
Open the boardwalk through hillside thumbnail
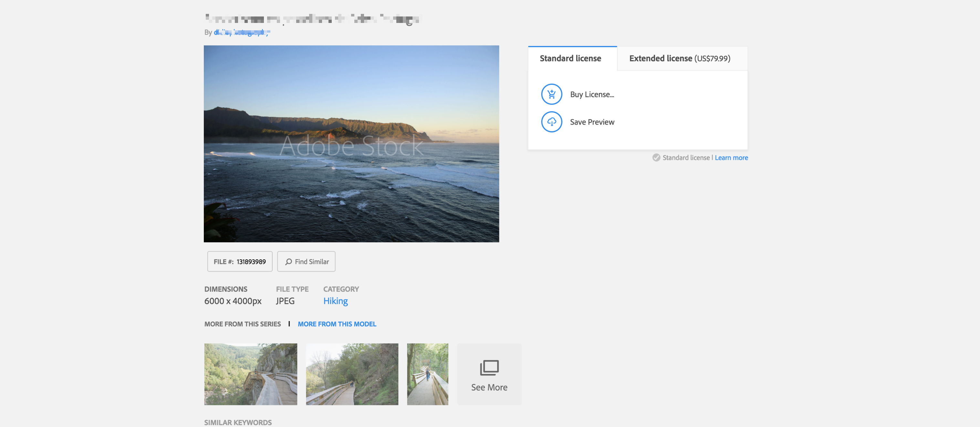pos(352,374)
